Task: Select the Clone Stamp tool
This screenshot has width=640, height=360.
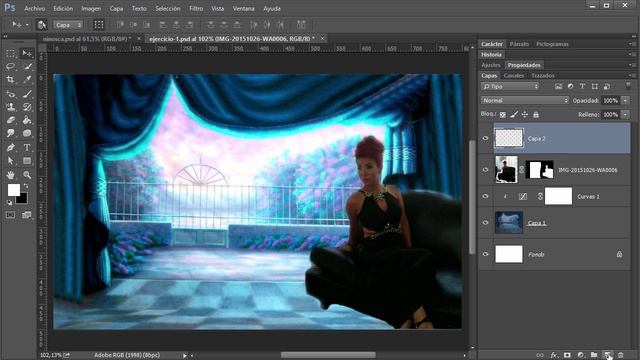Action: point(11,107)
